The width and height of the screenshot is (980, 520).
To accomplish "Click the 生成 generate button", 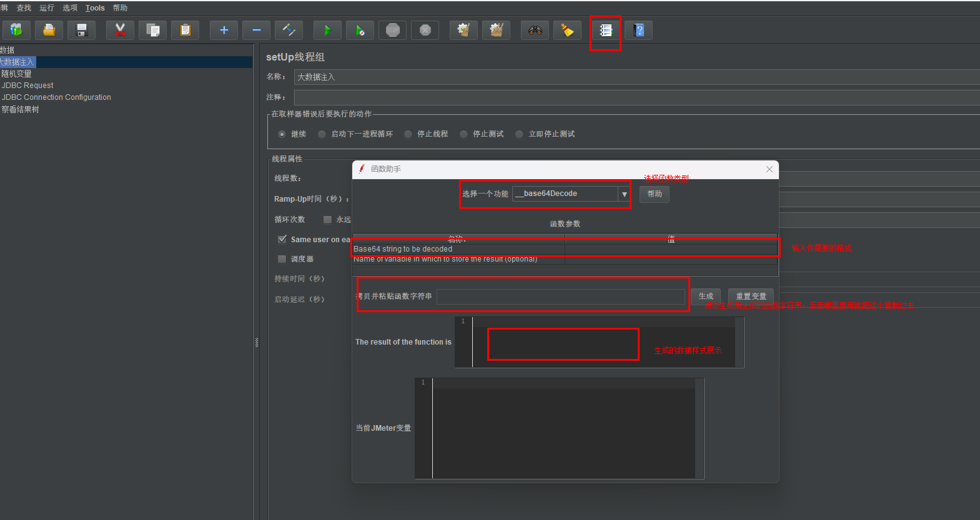I will pyautogui.click(x=706, y=297).
